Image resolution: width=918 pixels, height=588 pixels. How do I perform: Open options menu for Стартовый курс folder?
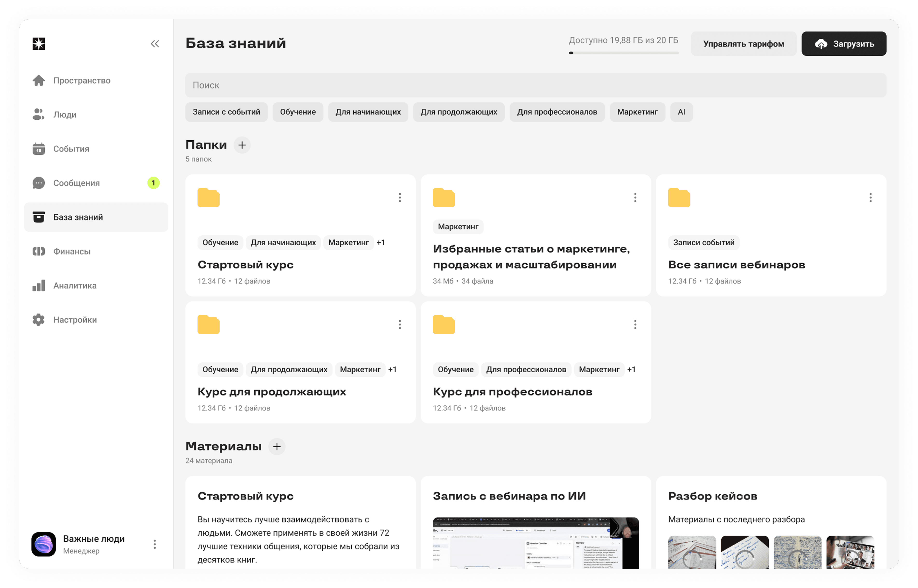400,197
